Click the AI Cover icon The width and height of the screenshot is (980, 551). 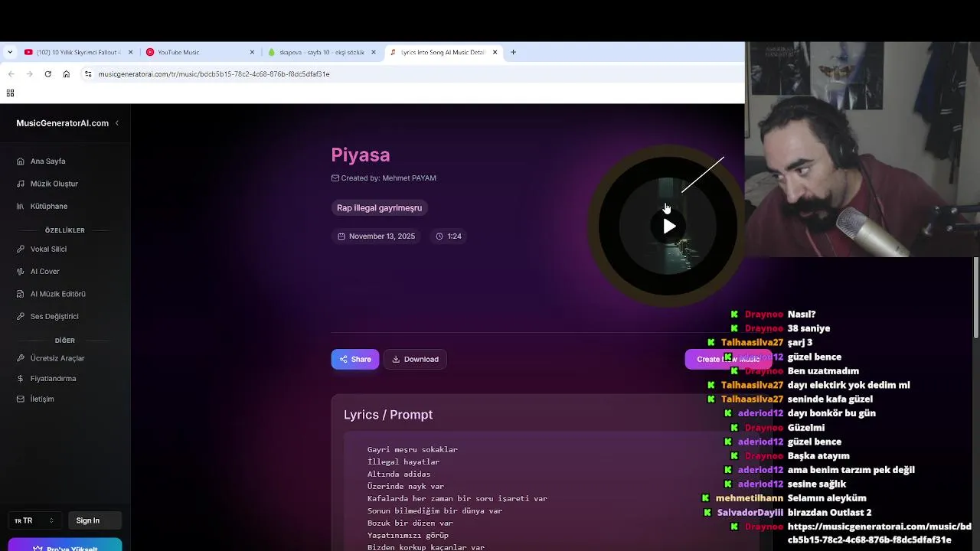pos(21,271)
